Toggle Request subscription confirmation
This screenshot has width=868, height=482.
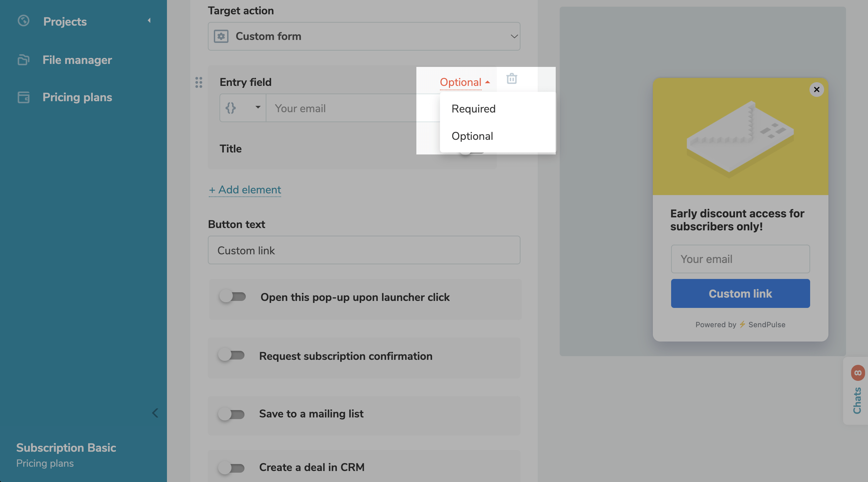231,355
